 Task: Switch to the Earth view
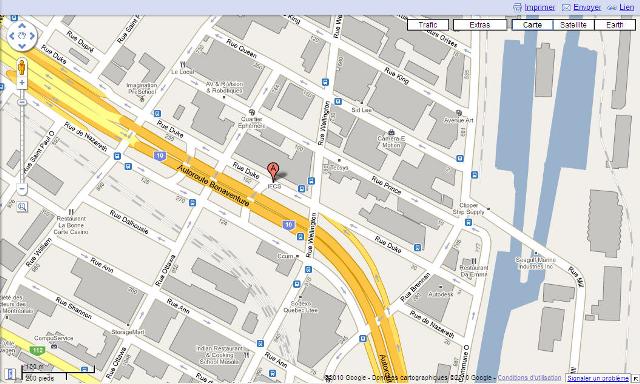pos(614,25)
